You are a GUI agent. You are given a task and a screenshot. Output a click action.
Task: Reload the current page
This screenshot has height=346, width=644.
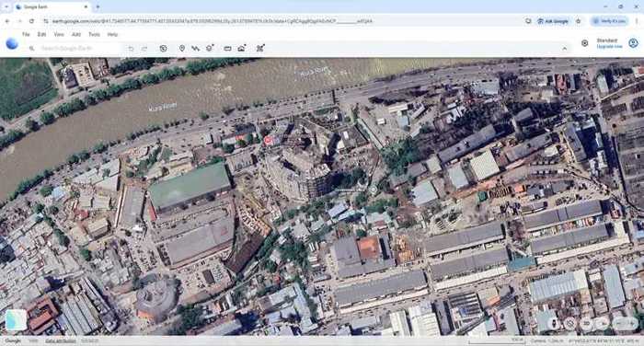(31, 21)
